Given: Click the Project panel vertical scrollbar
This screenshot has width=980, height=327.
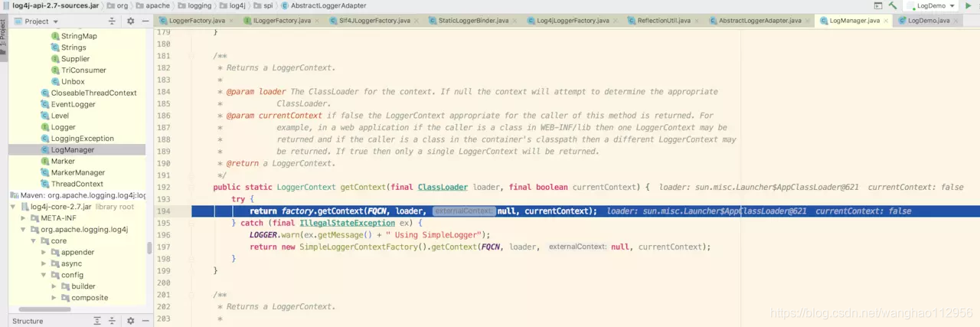Looking at the screenshot, I should coord(149,248).
